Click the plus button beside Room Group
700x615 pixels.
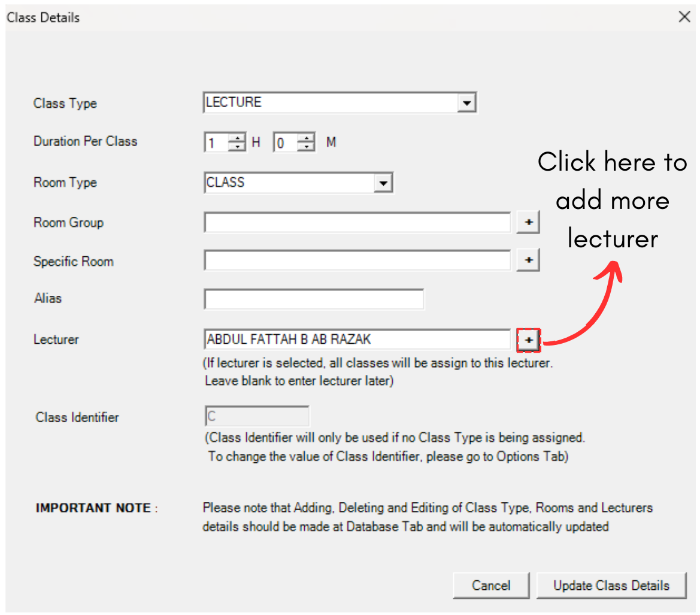click(528, 222)
